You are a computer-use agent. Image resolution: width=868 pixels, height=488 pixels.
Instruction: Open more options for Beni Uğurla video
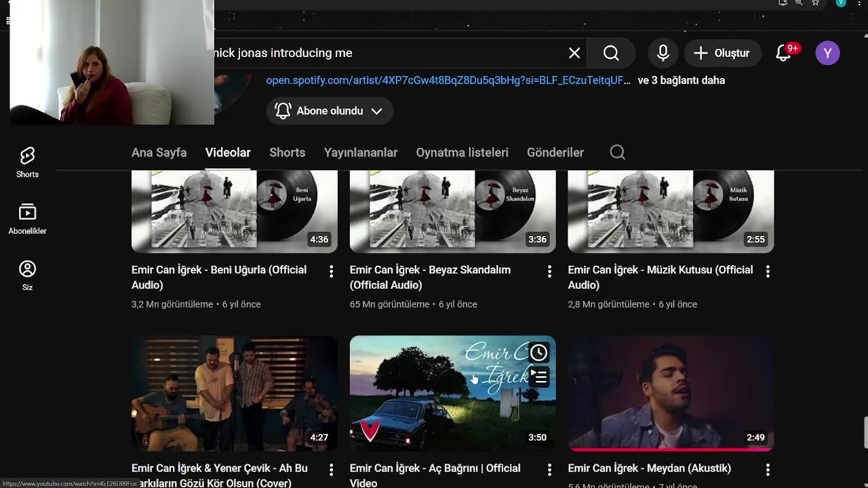(331, 272)
